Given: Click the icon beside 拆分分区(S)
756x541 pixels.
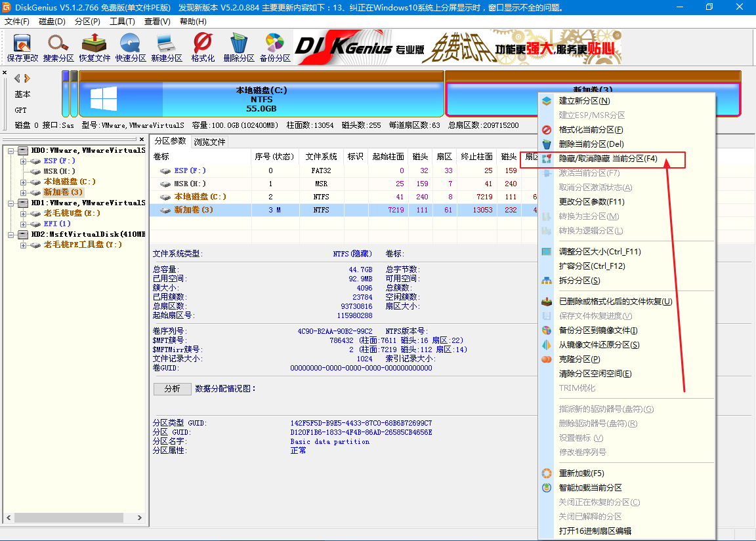Looking at the screenshot, I should [546, 281].
